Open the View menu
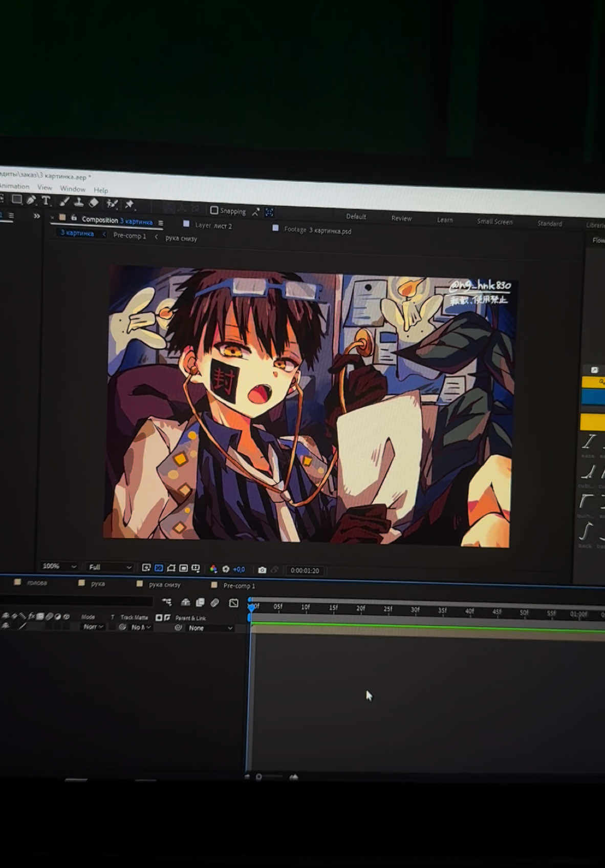Viewport: 605px width, 868px height. [45, 187]
